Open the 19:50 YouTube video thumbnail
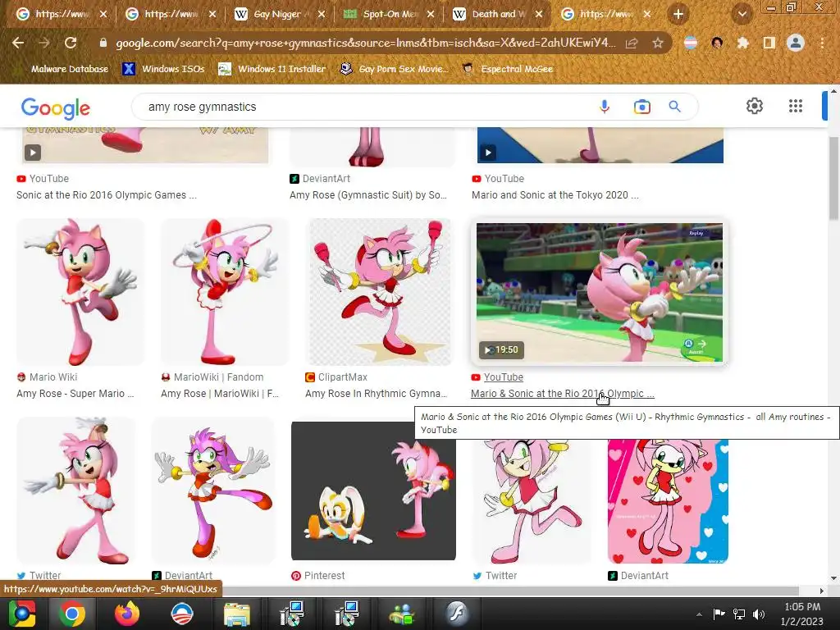The width and height of the screenshot is (840, 630). click(x=600, y=293)
